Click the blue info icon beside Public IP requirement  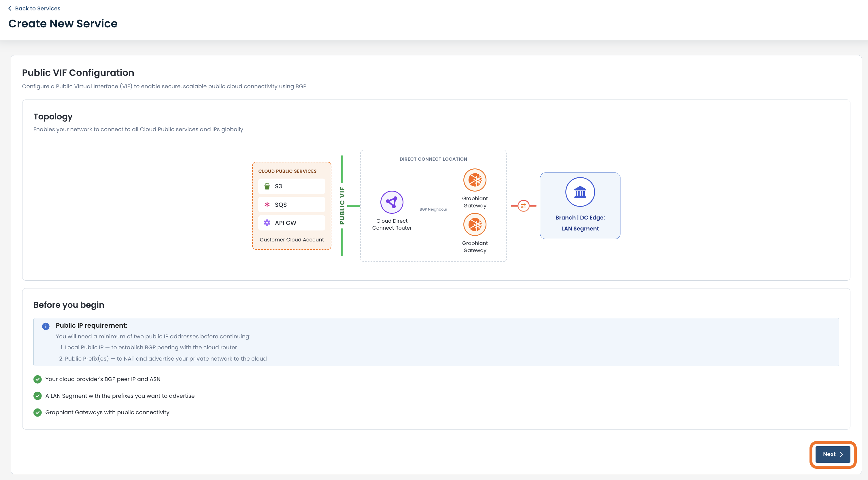point(46,326)
